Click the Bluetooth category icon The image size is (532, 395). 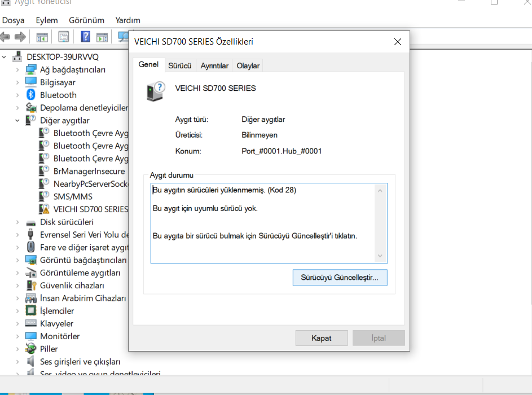[x=31, y=95]
